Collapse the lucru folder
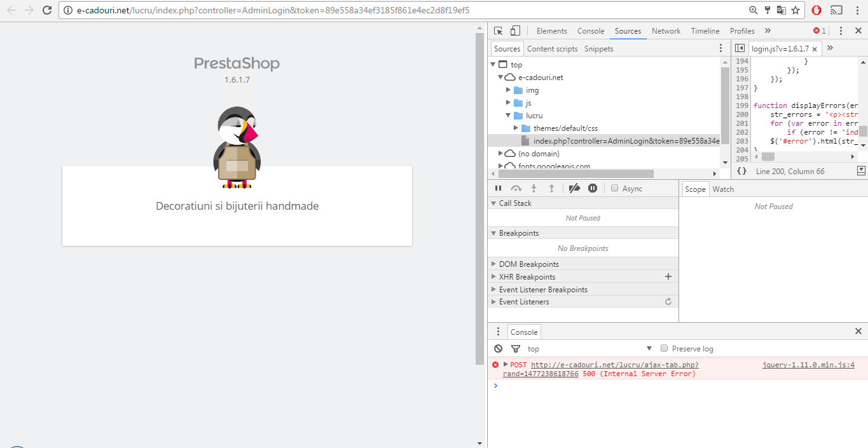 508,115
